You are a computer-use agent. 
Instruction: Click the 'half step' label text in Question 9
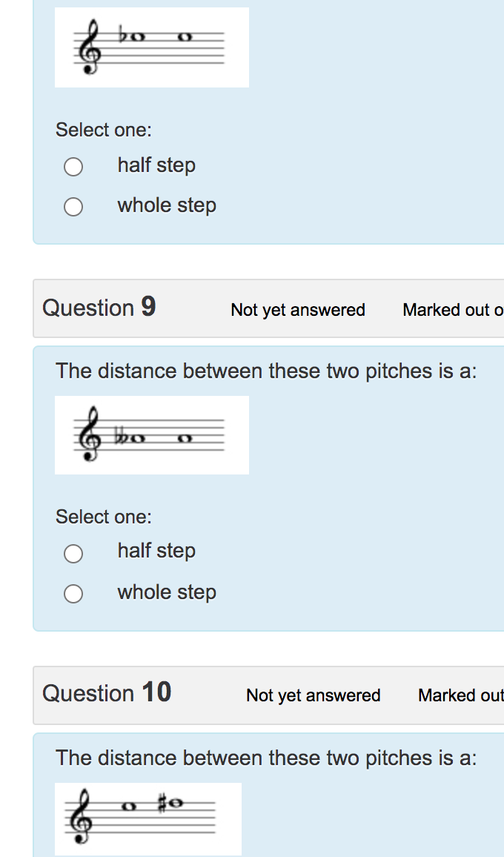click(156, 552)
